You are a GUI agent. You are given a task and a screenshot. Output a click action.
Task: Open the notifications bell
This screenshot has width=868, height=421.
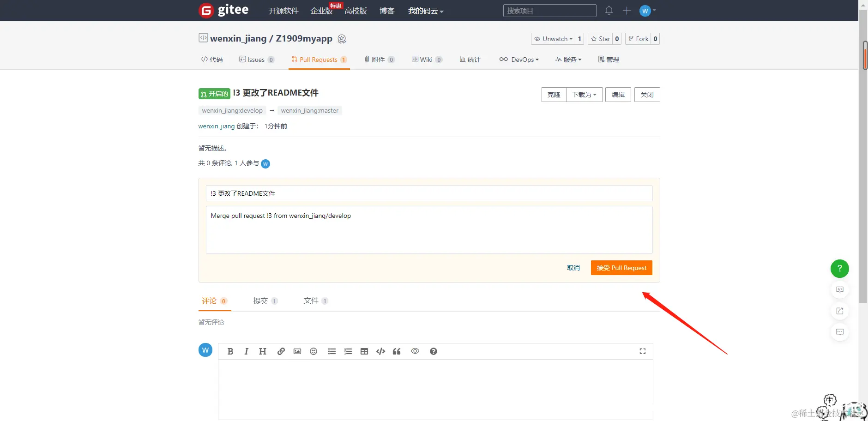coord(609,10)
